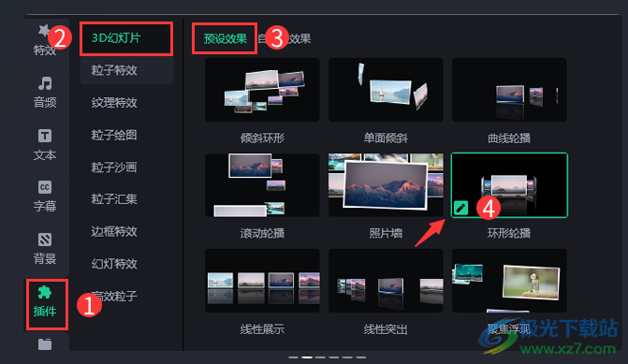Click the 环形轮播 label text

[x=509, y=233]
